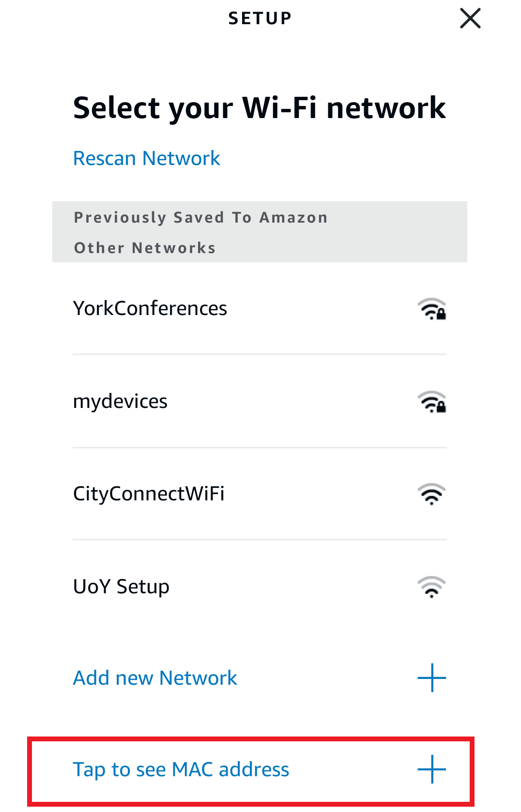Close the Wi-Fi setup screen
The width and height of the screenshot is (521, 812).
coord(470,19)
